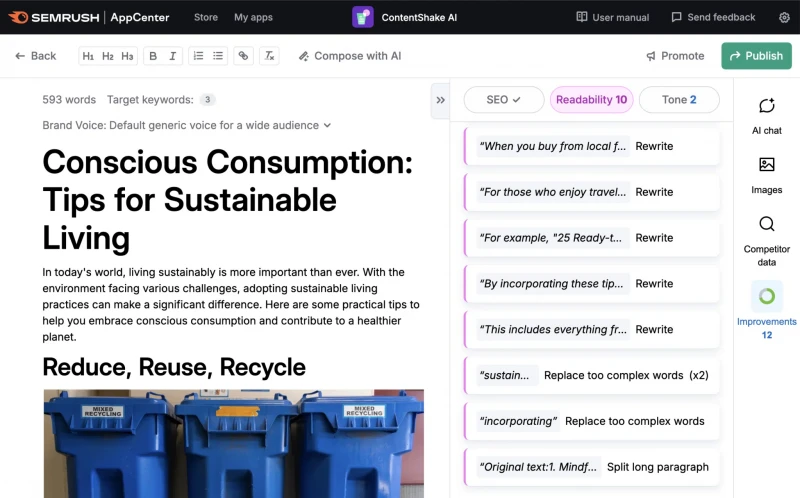Open the Images panel
800x498 pixels.
point(766,176)
